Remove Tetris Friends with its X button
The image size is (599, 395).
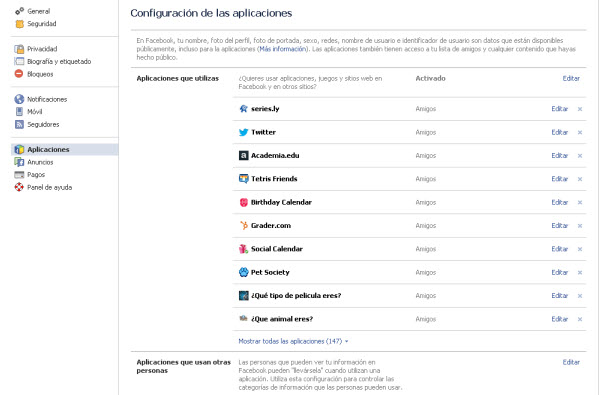tap(580, 179)
